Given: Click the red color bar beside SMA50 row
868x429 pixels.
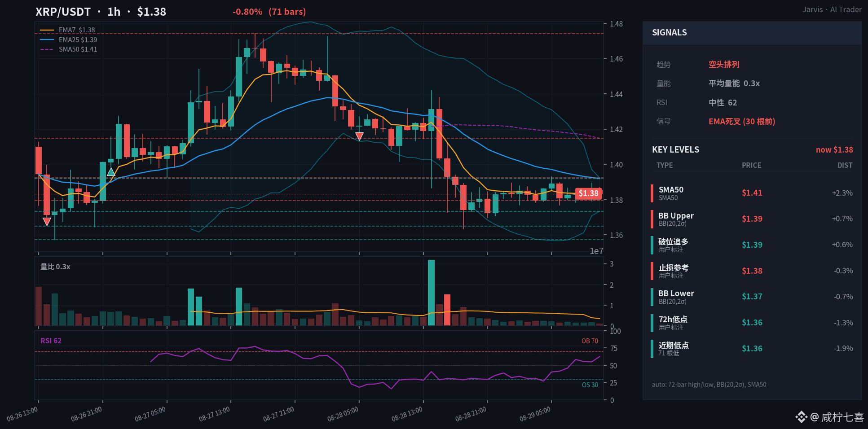Looking at the screenshot, I should [x=652, y=193].
